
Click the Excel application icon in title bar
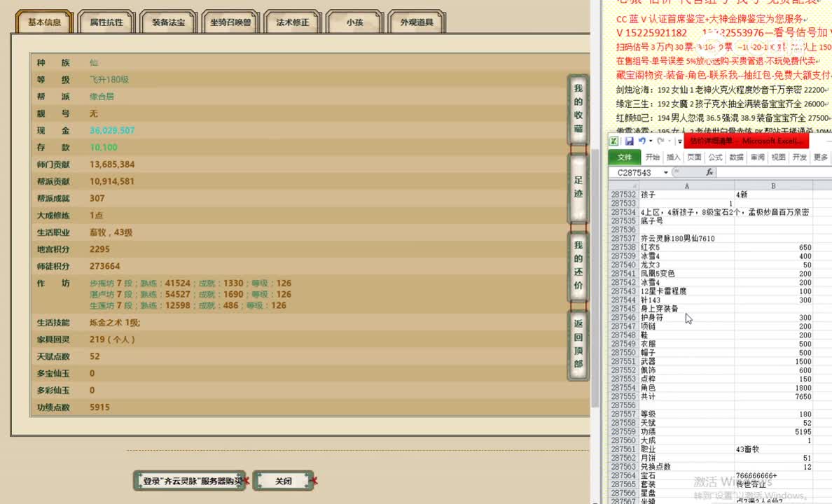pyautogui.click(x=614, y=141)
